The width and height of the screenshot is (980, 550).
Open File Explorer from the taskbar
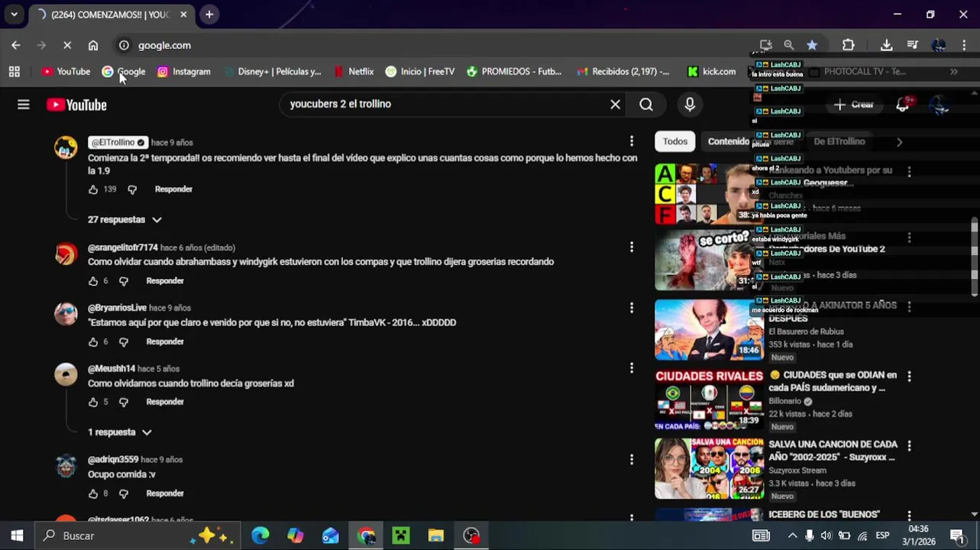436,535
